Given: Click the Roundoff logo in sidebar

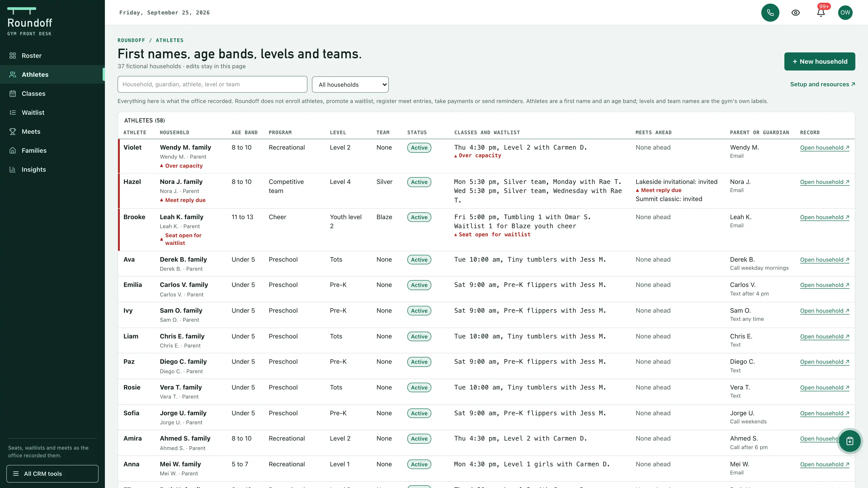Looking at the screenshot, I should [30, 21].
